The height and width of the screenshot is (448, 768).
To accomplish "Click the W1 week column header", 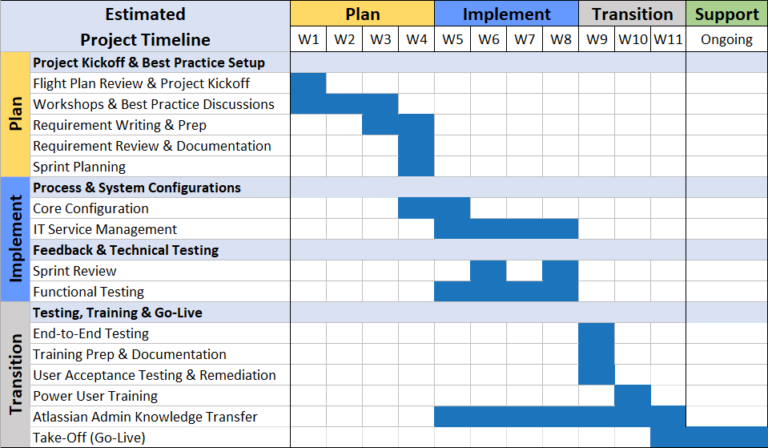I will point(308,39).
